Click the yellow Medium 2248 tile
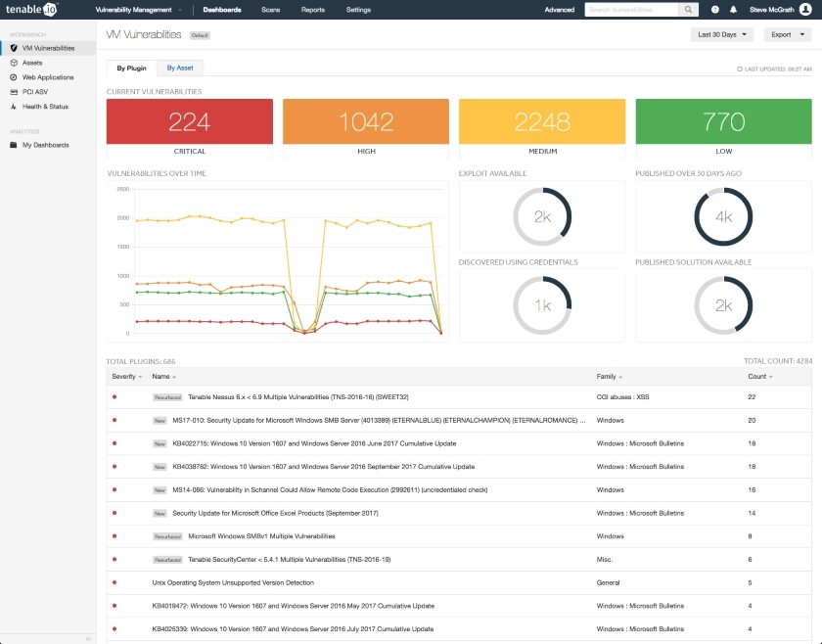The height and width of the screenshot is (644, 822). (542, 121)
